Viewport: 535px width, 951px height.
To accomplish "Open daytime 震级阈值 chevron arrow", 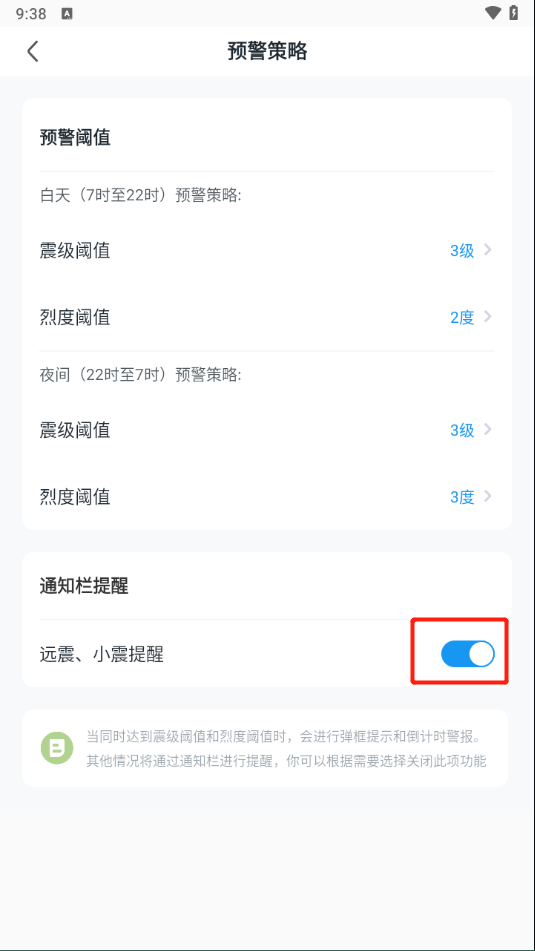I will (488, 250).
